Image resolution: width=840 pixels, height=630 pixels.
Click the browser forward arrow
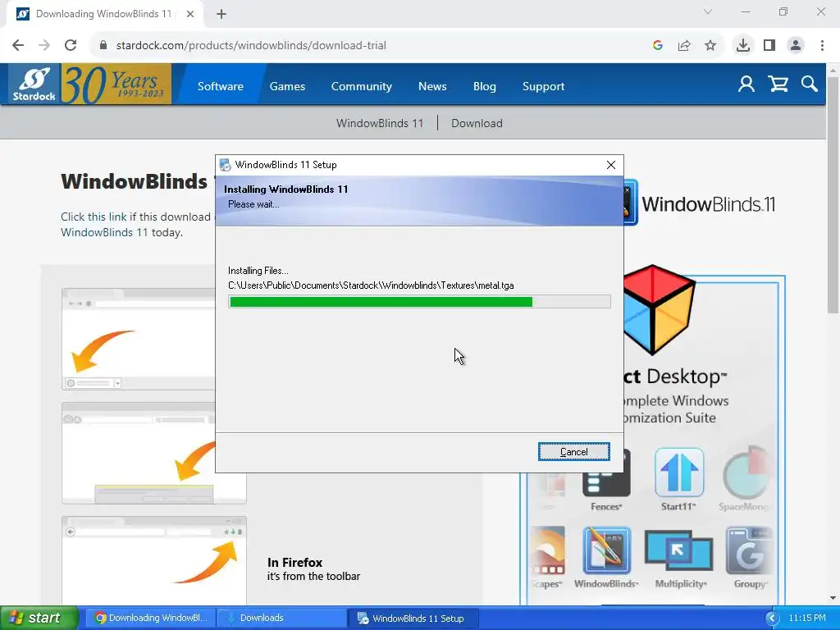tap(44, 46)
